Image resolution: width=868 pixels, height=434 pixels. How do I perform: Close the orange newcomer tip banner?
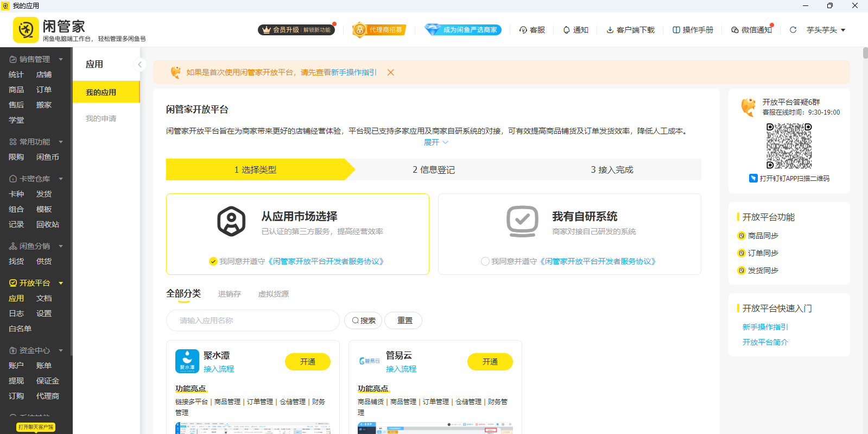391,72
